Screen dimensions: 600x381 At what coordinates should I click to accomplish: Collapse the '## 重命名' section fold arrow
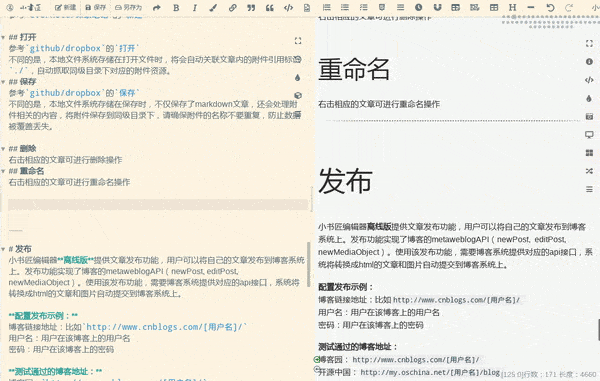coord(3,171)
